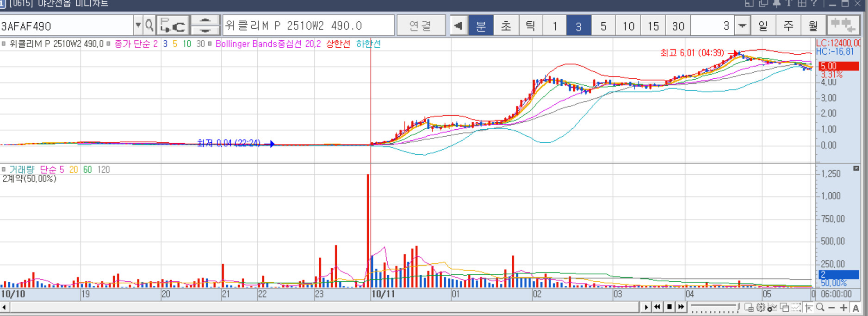Click the zoom-in plus icon
This screenshot has height=316, width=868.
pyautogui.click(x=843, y=308)
